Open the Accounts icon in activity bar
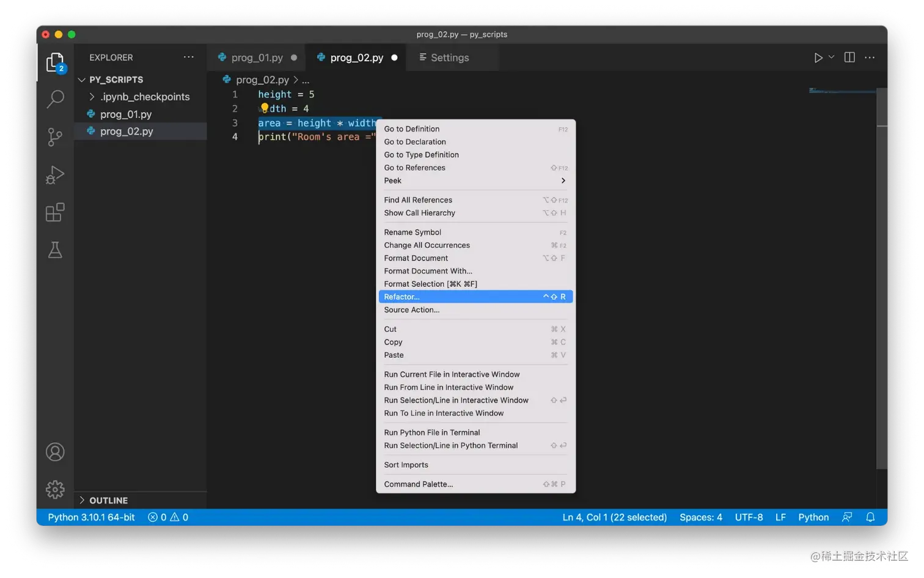 tap(56, 452)
